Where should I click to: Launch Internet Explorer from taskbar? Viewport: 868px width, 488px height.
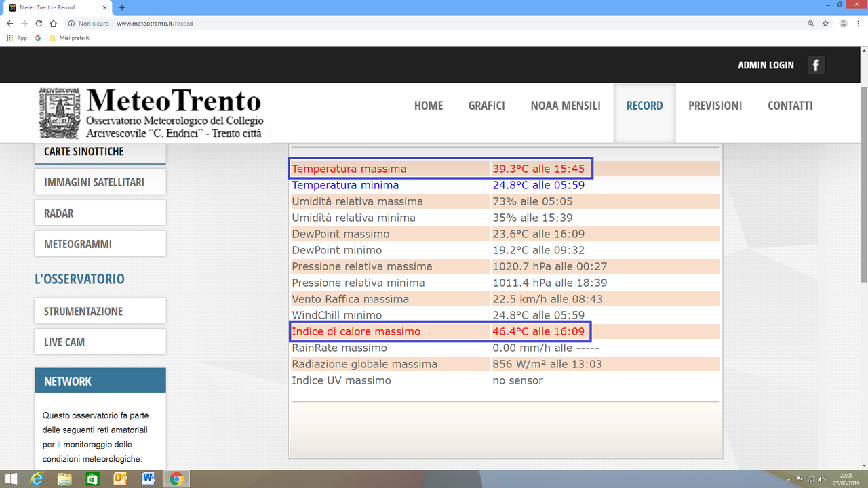point(37,479)
